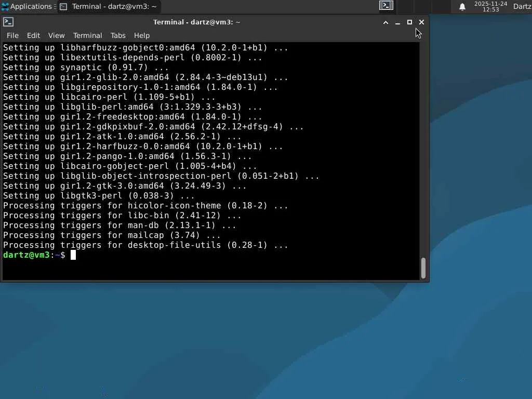The image size is (532, 399).
Task: Click 'Processing triggers for hicolor-icon-theme' line
Action: (145, 206)
